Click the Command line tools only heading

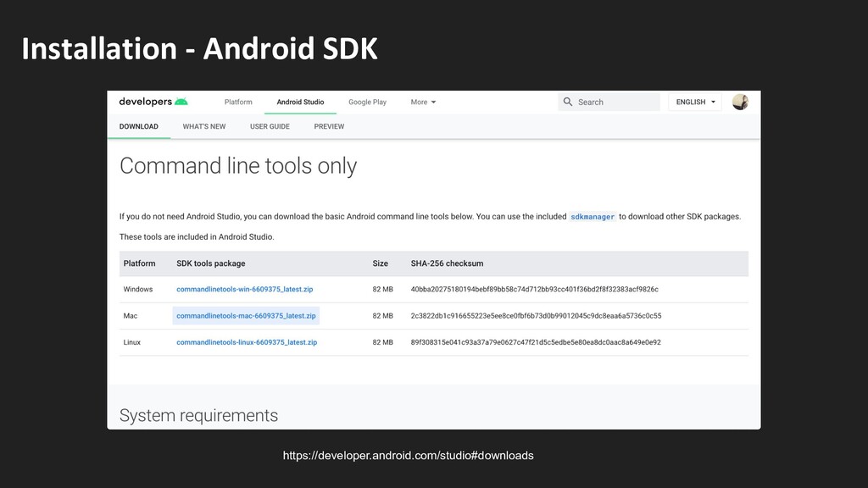[238, 166]
